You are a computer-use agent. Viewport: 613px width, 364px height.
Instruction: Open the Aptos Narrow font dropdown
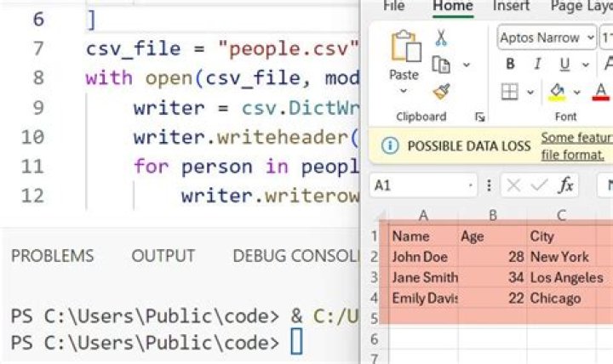pos(590,37)
